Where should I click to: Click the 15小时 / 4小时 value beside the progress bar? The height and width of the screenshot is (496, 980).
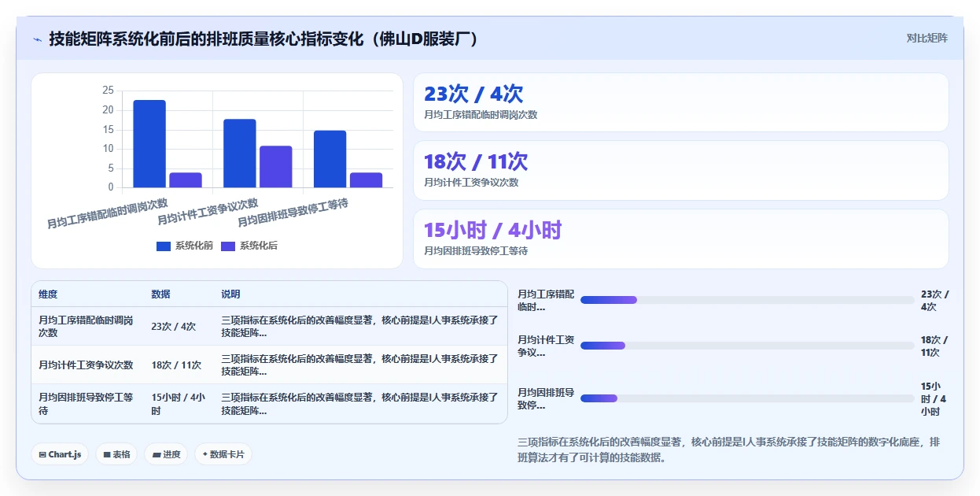(x=935, y=399)
